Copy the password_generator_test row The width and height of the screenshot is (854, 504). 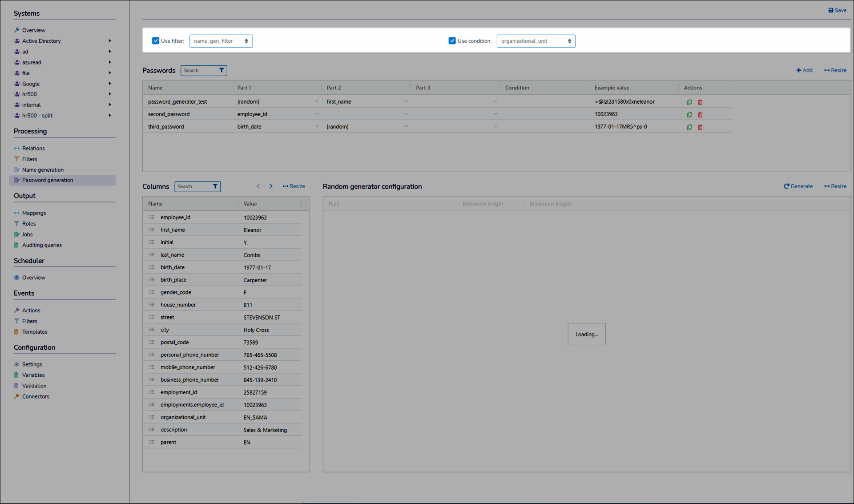[x=689, y=102]
